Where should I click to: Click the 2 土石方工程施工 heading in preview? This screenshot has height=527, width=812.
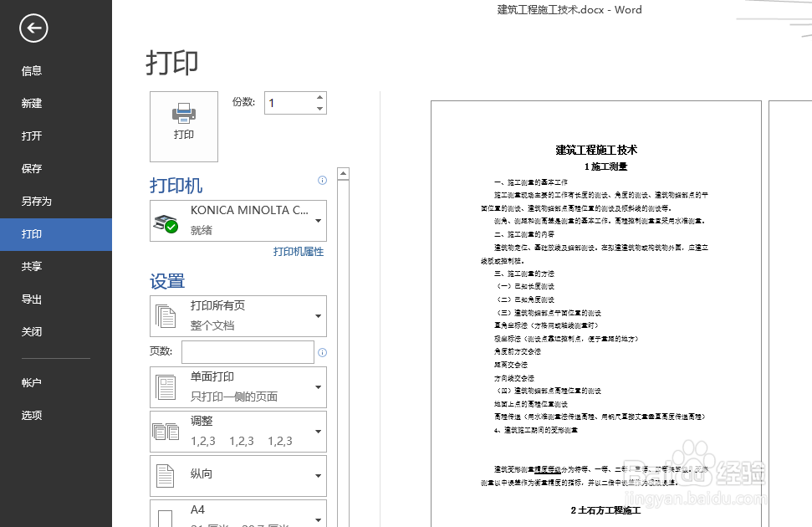[x=606, y=510]
